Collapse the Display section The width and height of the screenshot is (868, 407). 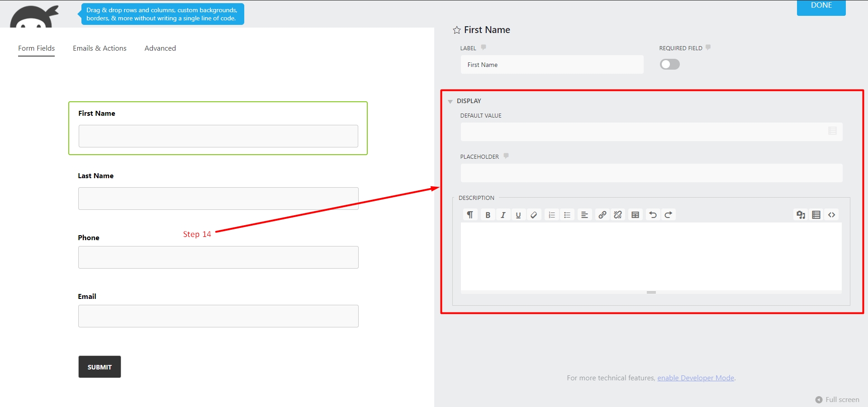(x=450, y=101)
